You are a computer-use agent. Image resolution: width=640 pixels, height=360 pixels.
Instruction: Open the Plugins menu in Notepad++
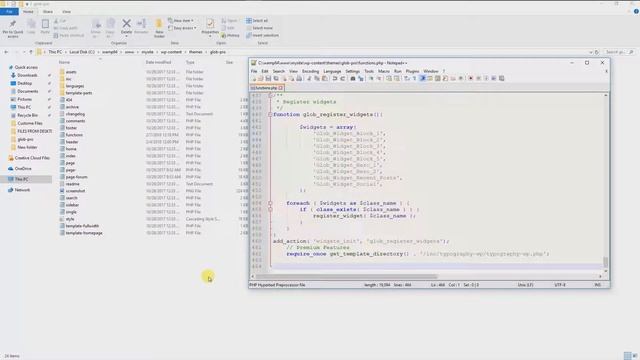click(412, 71)
